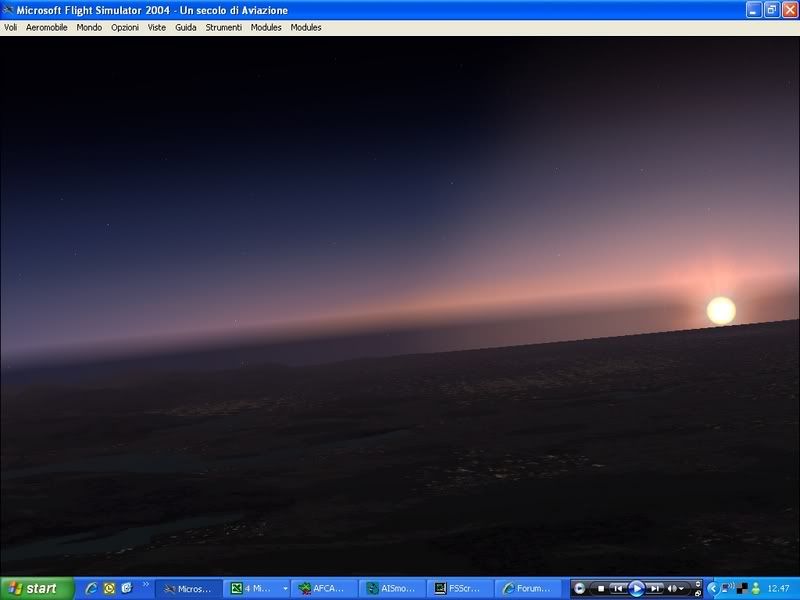Mute the Media Player toolbar speaker icon
The height and width of the screenshot is (600, 800).
tap(672, 589)
